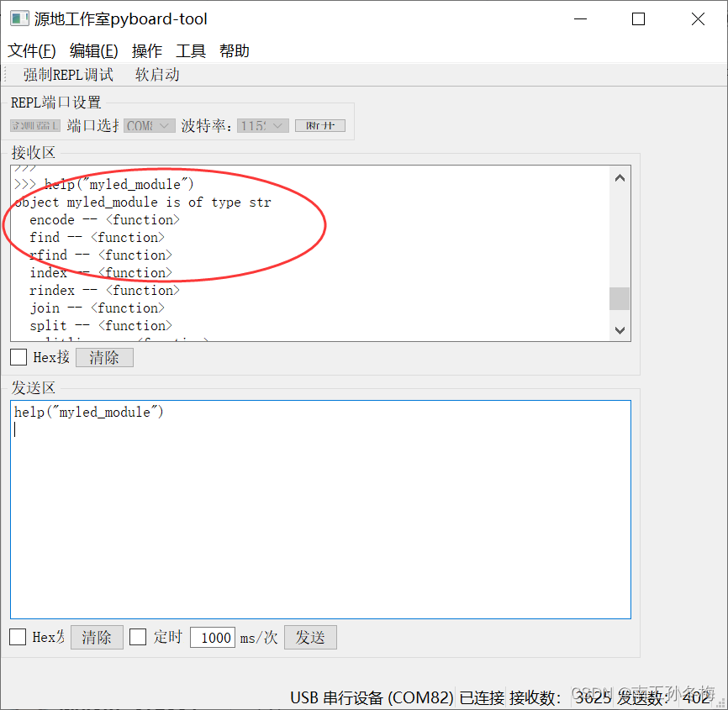Screen dimensions: 728x710
Task: Click the receive area scrollbar thumb
Action: (x=620, y=298)
